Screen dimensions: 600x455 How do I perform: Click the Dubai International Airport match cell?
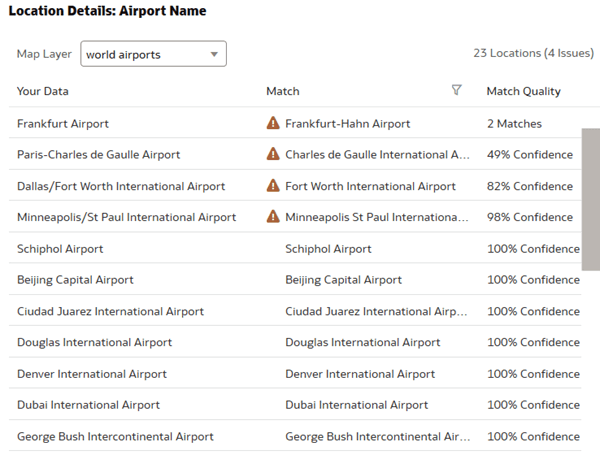[356, 405]
